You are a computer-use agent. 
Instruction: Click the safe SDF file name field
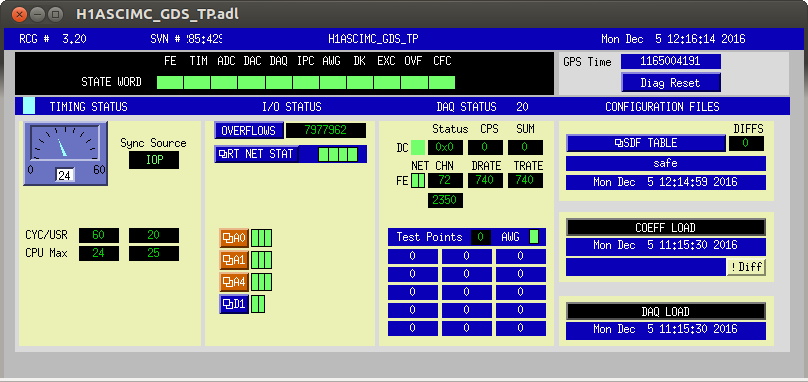point(665,164)
